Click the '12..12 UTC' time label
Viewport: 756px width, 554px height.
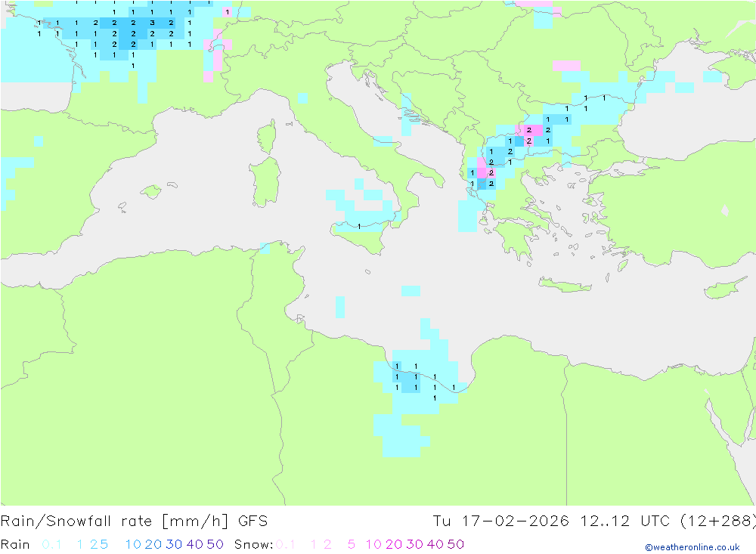(625, 522)
